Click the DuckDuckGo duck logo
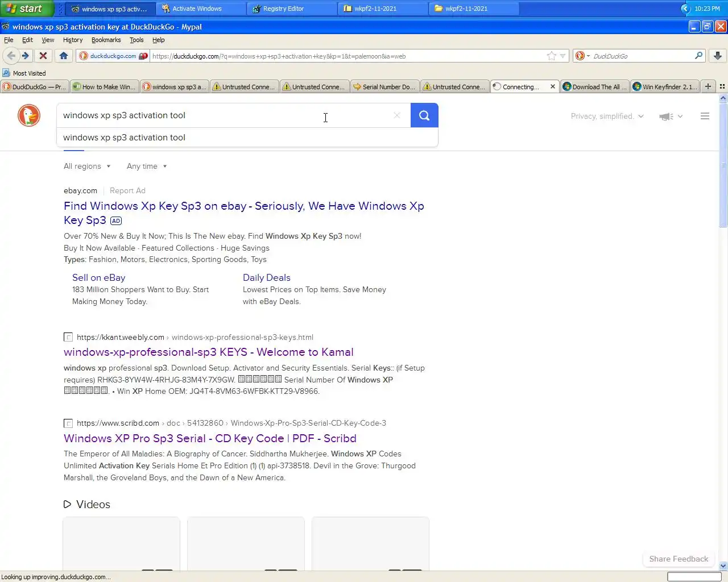Viewport: 728px width, 582px height. [x=29, y=115]
